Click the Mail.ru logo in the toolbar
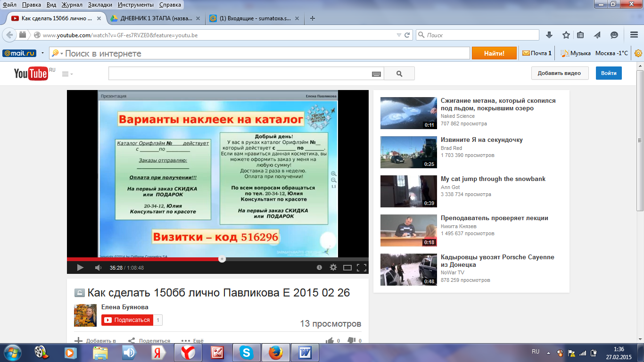The height and width of the screenshot is (362, 644). 19,53
